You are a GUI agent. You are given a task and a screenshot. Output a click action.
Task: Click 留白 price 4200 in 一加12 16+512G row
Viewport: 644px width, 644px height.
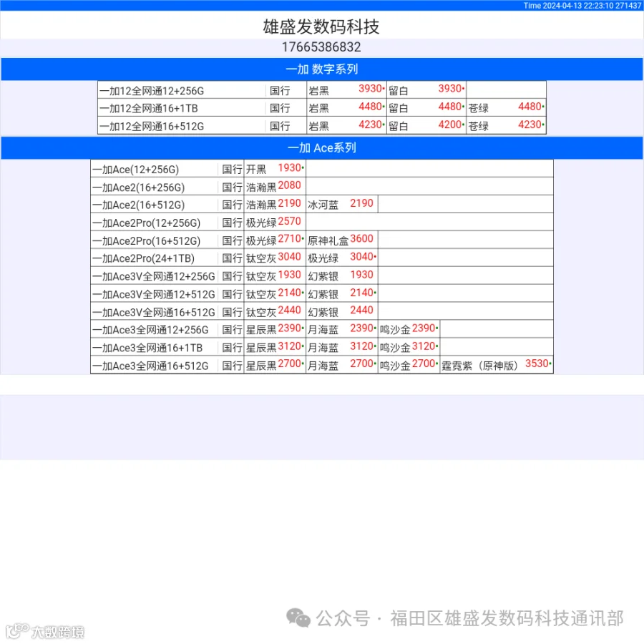tap(450, 125)
